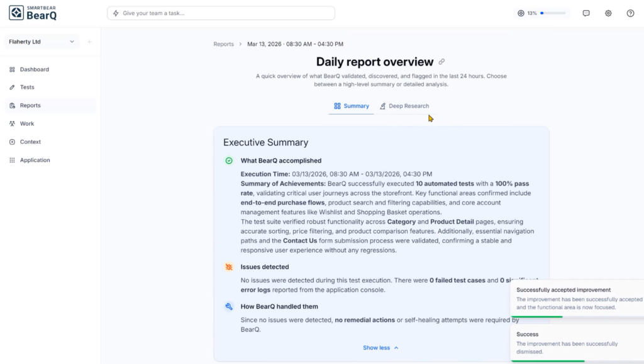Collapse summary with Show less
The image size is (644, 364).
(380, 348)
